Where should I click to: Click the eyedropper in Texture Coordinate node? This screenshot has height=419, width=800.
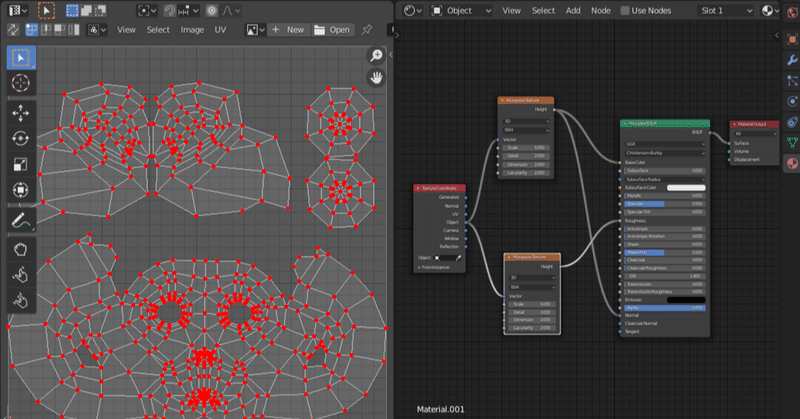(458, 258)
